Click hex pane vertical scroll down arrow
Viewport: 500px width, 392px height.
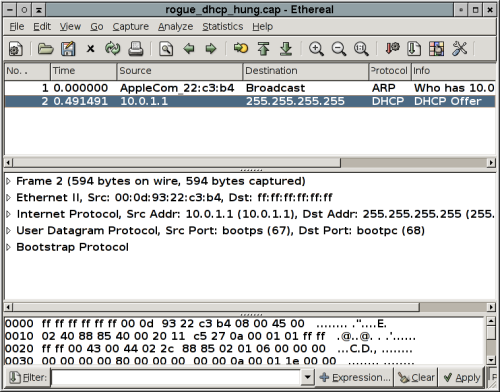(491, 360)
